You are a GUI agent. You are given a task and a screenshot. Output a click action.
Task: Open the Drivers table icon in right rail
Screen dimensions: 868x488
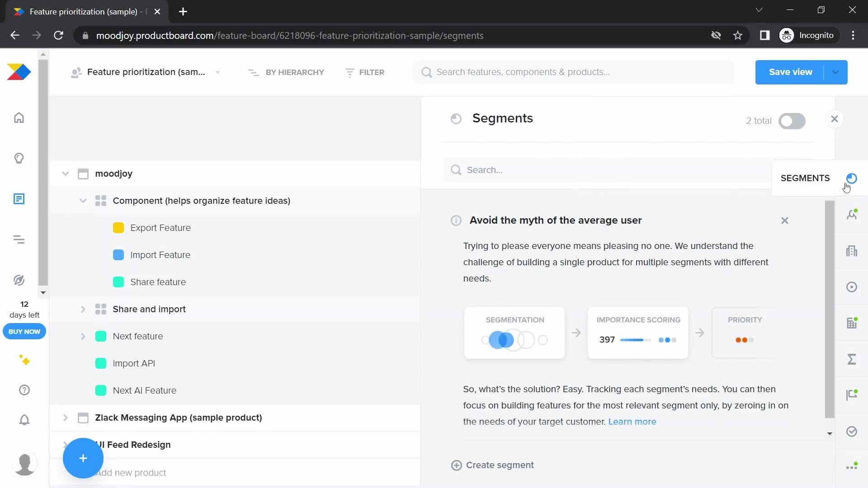pyautogui.click(x=852, y=323)
